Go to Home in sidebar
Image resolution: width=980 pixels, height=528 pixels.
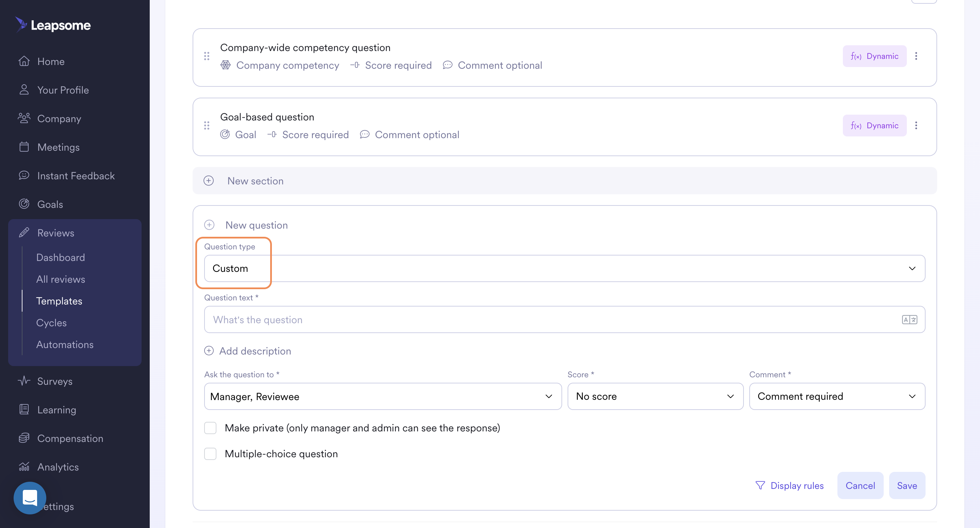point(51,61)
